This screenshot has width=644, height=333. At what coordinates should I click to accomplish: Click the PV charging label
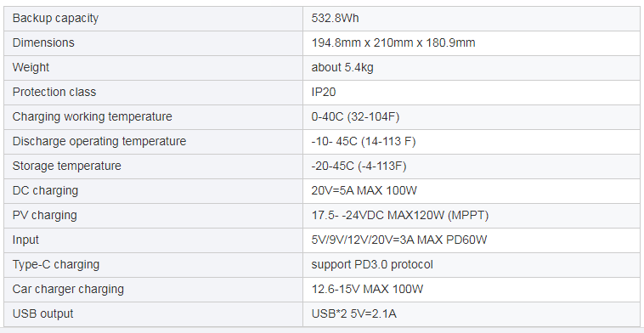[x=44, y=215]
